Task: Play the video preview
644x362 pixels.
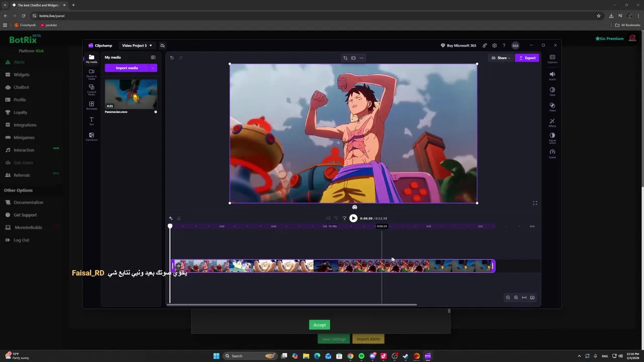Action: (x=353, y=218)
